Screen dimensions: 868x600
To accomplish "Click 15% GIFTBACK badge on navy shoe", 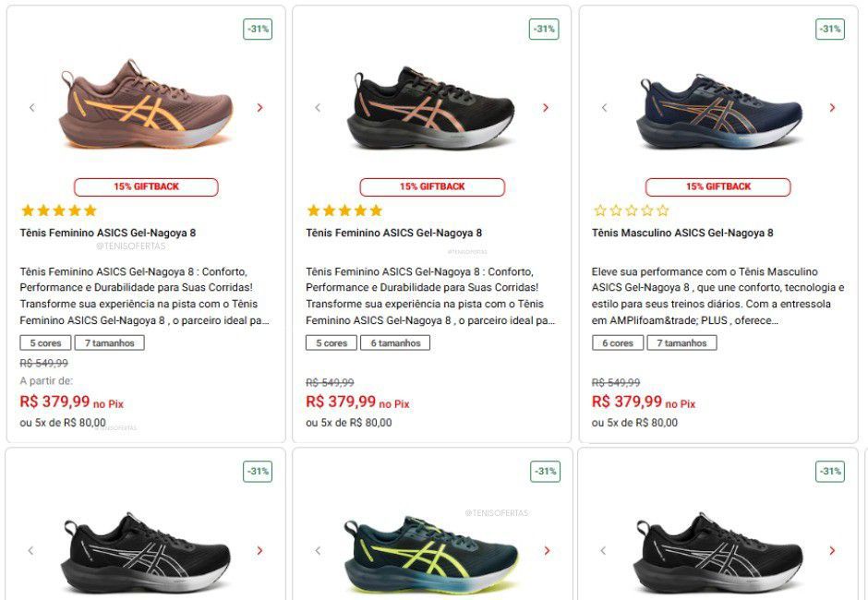I will click(x=717, y=186).
